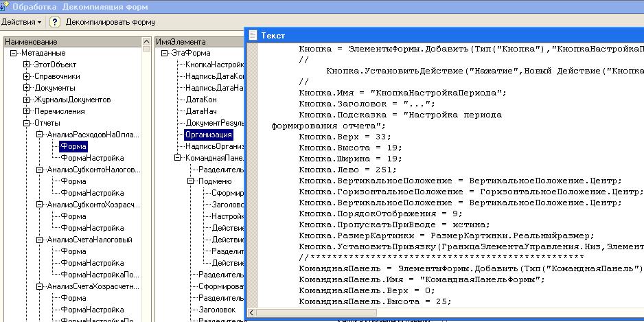Viewport: 644px width, 322px height.
Task: Expand the Справочники tree node
Action: 27,76
